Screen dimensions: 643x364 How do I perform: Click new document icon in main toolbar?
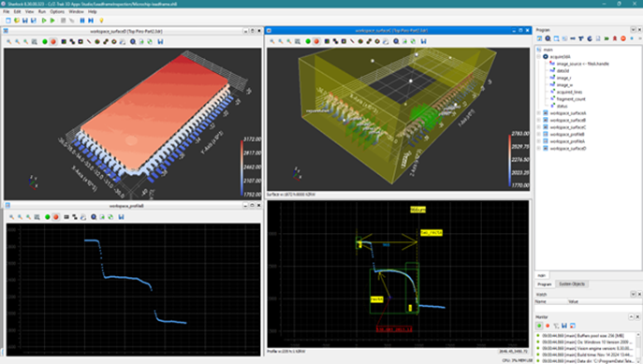(x=8, y=21)
